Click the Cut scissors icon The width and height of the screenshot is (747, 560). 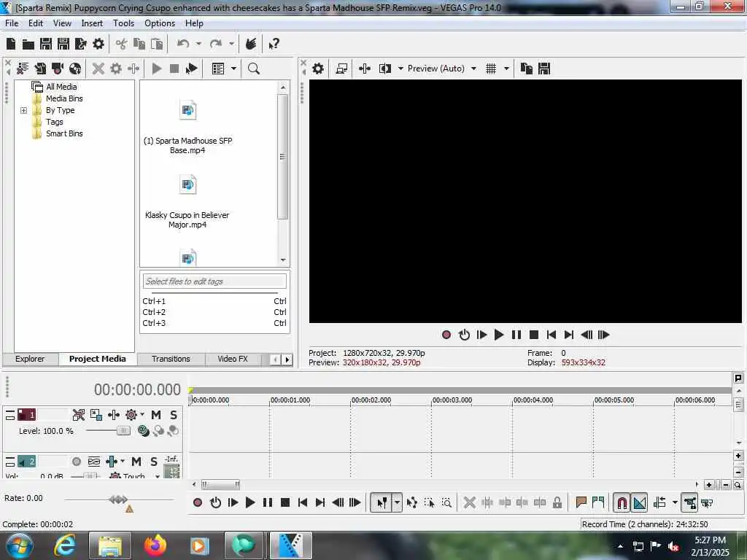point(121,44)
